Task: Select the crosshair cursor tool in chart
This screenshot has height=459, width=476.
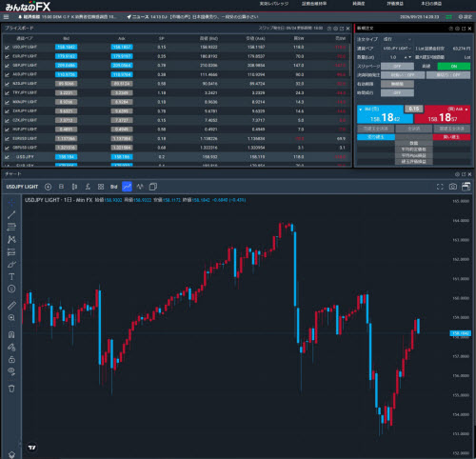Action: pyautogui.click(x=11, y=203)
